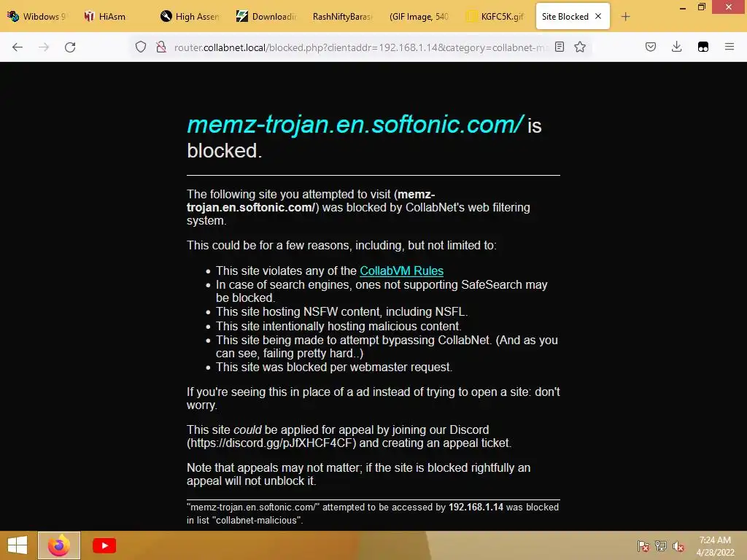747x560 pixels.
Task: Bookmark this page with the star
Action: [x=580, y=47]
